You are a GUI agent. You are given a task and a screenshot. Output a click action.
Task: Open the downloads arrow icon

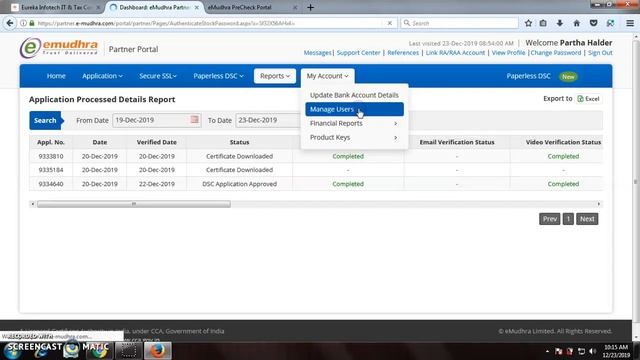(560, 23)
